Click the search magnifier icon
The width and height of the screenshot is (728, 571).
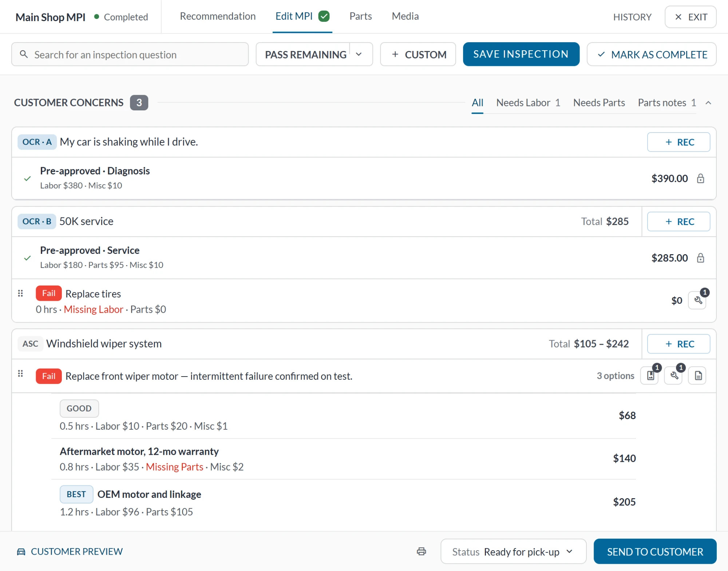pyautogui.click(x=24, y=54)
